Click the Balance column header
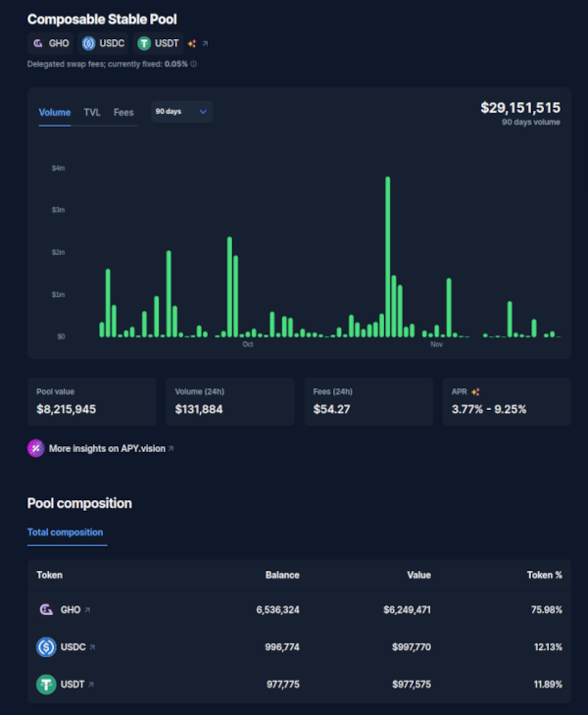 click(282, 575)
